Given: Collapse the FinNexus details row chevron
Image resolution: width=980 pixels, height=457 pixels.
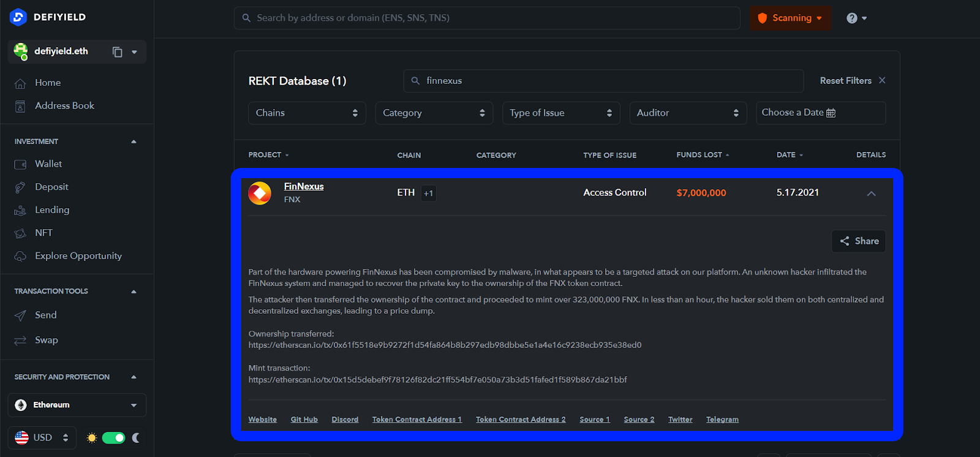Looking at the screenshot, I should pyautogui.click(x=871, y=194).
